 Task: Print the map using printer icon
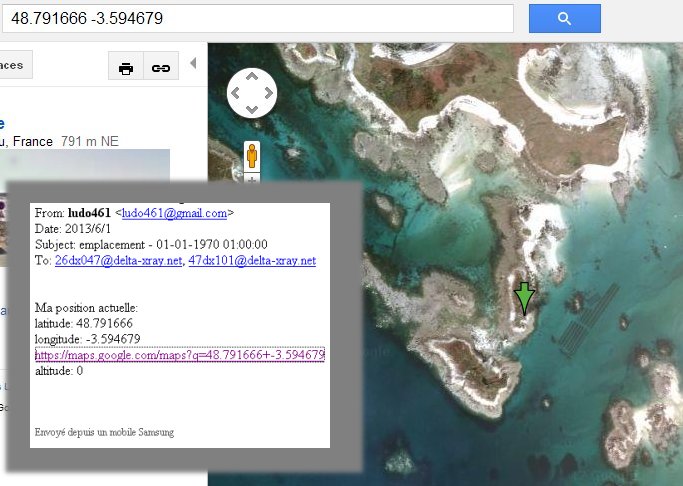pos(126,68)
